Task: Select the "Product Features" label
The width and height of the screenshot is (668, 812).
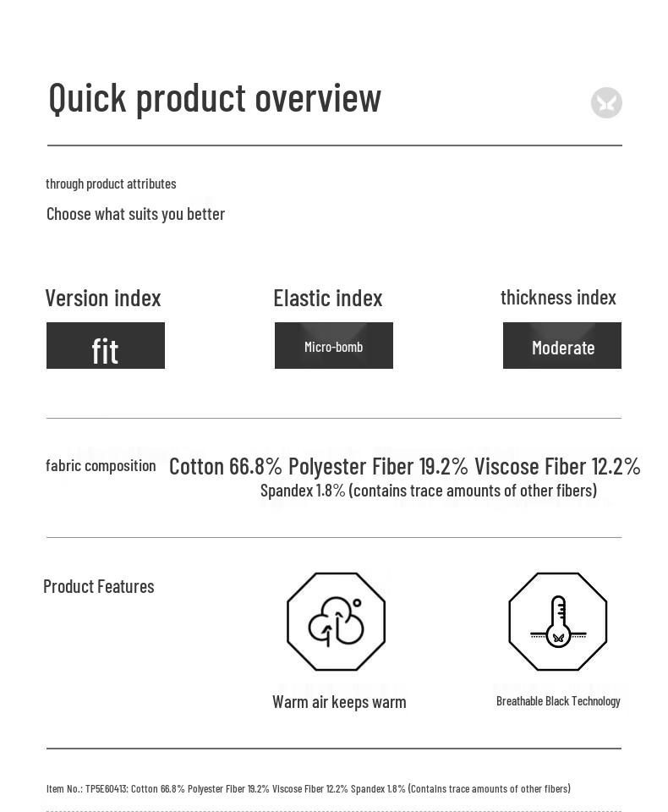Action: (x=99, y=586)
